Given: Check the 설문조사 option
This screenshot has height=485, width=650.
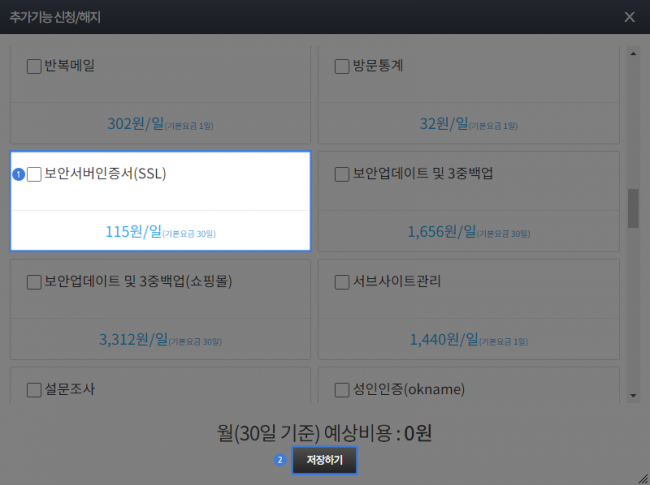Looking at the screenshot, I should coord(33,389).
